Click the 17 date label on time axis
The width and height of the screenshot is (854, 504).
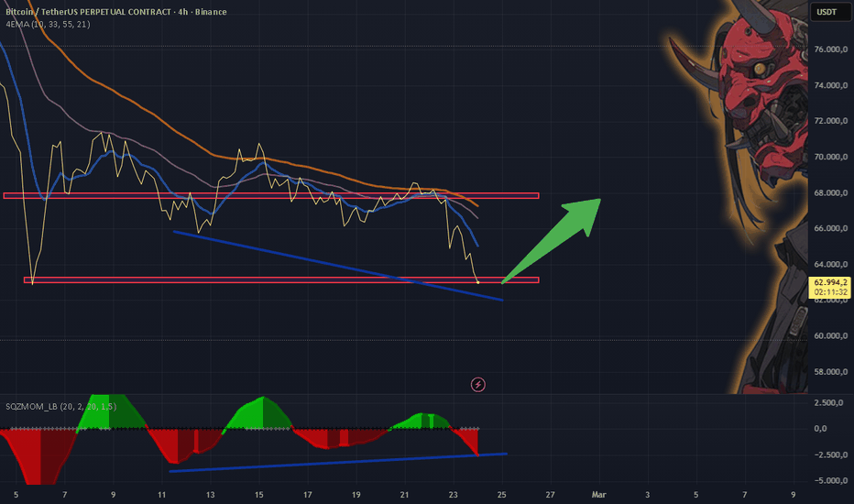(x=308, y=495)
